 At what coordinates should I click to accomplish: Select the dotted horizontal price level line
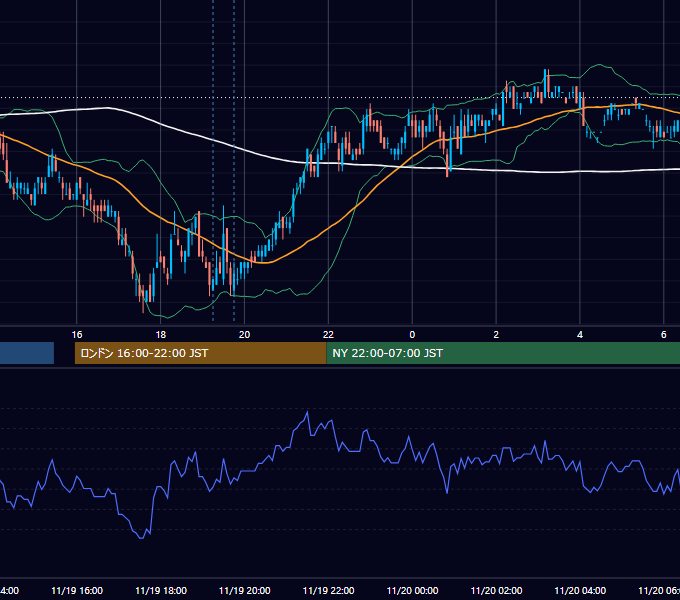340,98
